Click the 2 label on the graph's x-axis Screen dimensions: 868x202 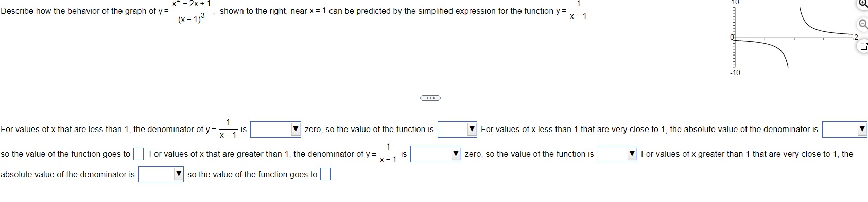tap(856, 37)
